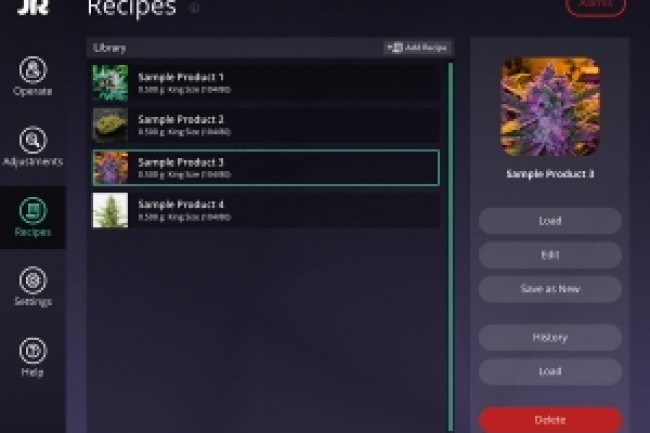Click the JR logo in top corner
The height and width of the screenshot is (433, 650).
click(x=33, y=7)
